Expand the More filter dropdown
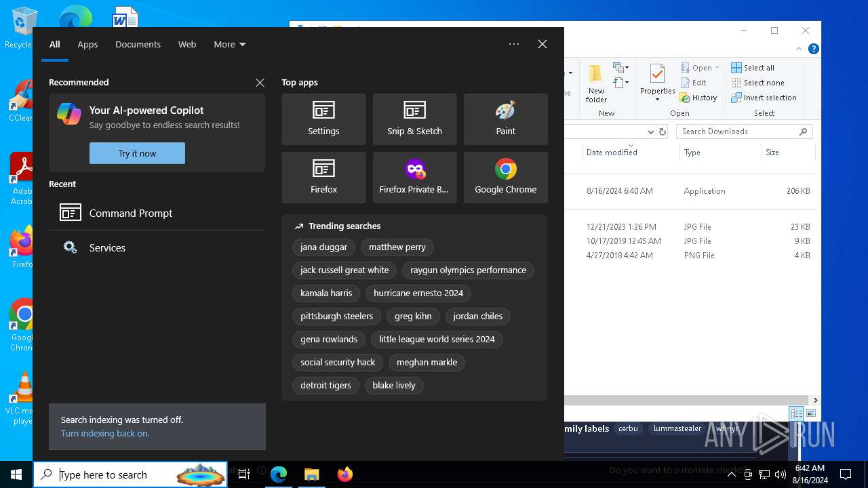The height and width of the screenshot is (488, 868). click(x=230, y=44)
